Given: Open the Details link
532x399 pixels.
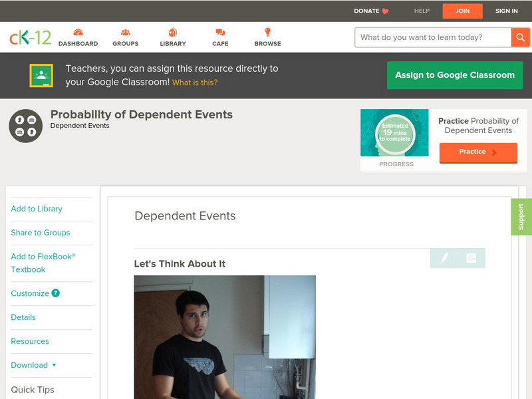Looking at the screenshot, I should [x=23, y=317].
